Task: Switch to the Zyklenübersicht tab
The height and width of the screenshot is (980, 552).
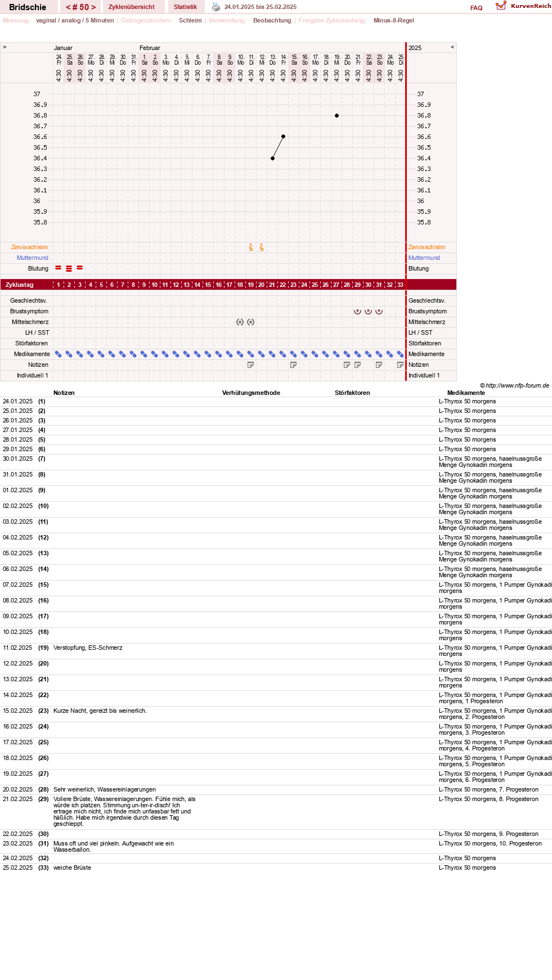Action: pyautogui.click(x=132, y=7)
